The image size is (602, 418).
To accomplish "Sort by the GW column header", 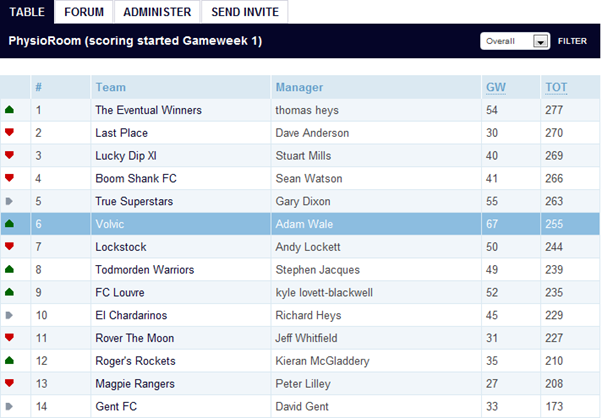I will (x=496, y=87).
